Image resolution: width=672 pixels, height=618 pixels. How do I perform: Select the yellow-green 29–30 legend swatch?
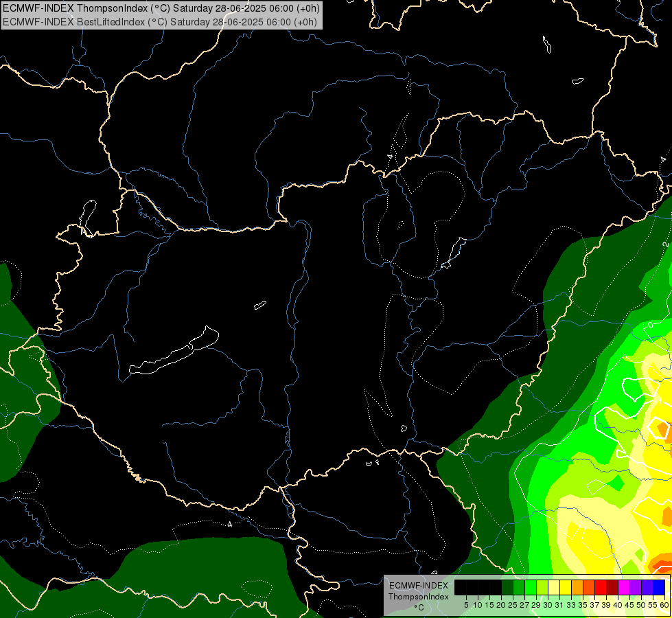(x=542, y=587)
